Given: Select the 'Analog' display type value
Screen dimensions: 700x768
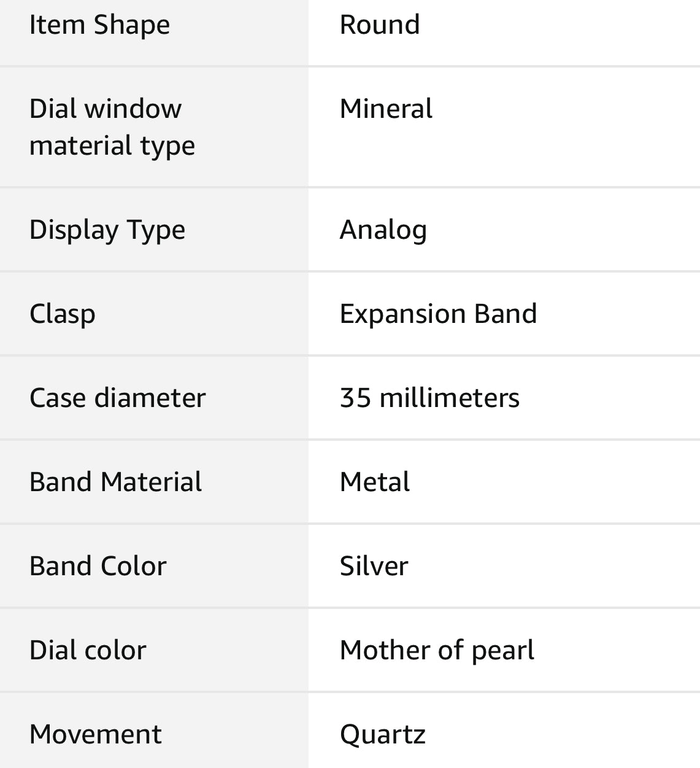Looking at the screenshot, I should (383, 230).
